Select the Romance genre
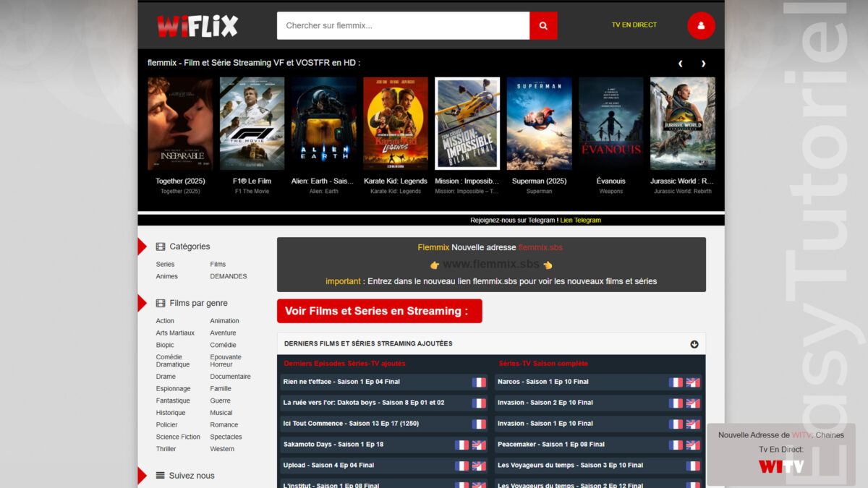The height and width of the screenshot is (488, 868). pos(224,425)
